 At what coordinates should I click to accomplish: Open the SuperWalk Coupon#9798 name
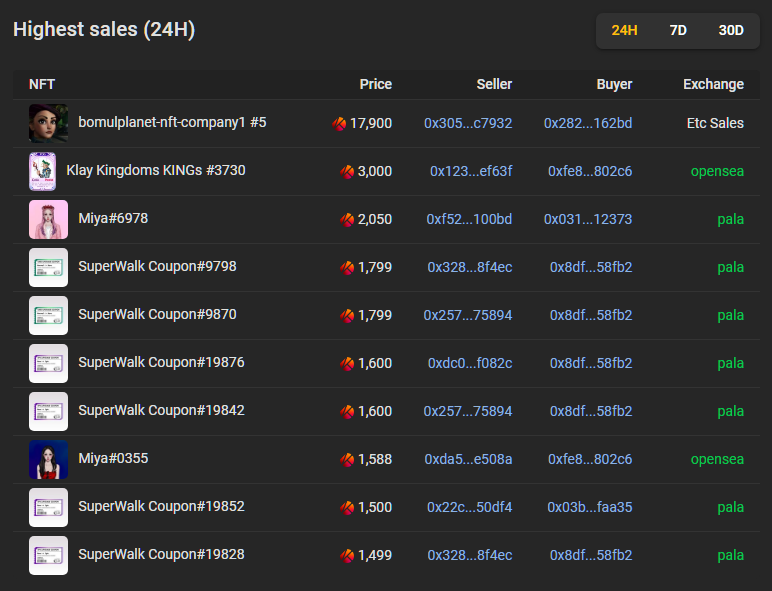point(158,266)
